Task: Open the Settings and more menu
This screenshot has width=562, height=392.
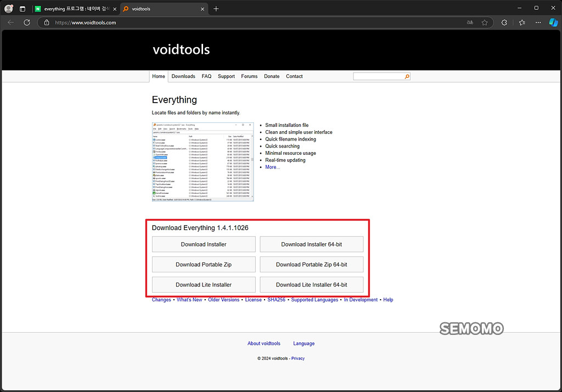Action: point(538,23)
